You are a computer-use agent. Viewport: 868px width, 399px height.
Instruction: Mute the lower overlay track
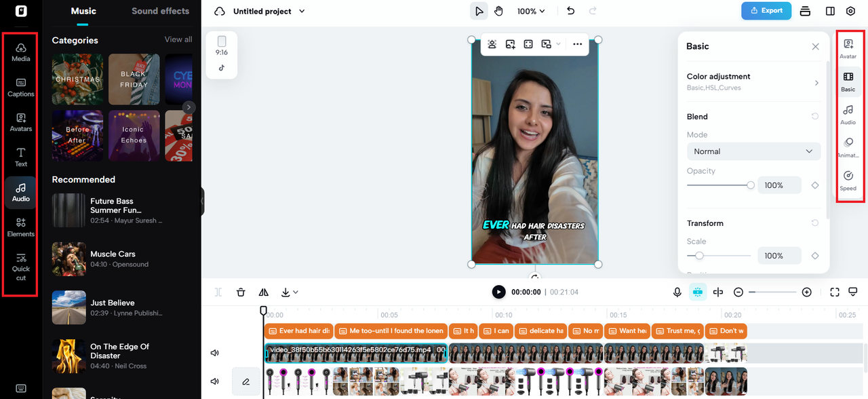point(215,381)
